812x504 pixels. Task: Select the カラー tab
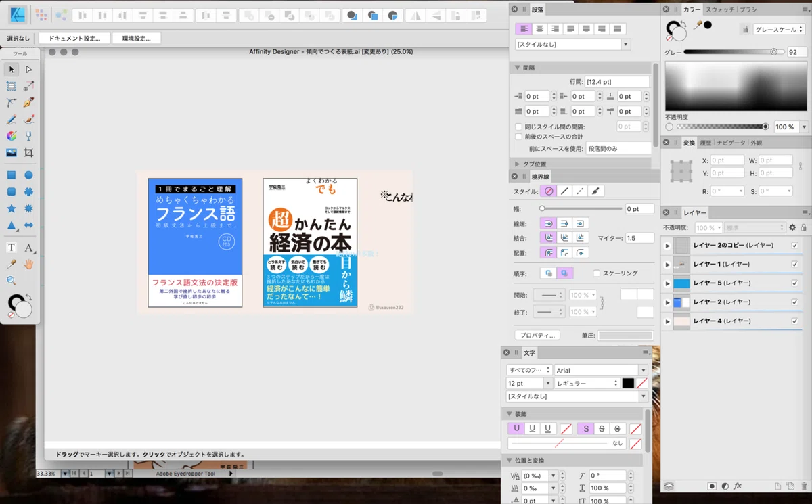(x=692, y=9)
